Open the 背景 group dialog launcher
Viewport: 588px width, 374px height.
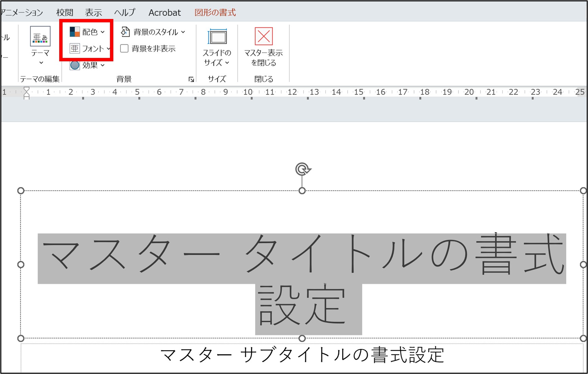pyautogui.click(x=191, y=79)
